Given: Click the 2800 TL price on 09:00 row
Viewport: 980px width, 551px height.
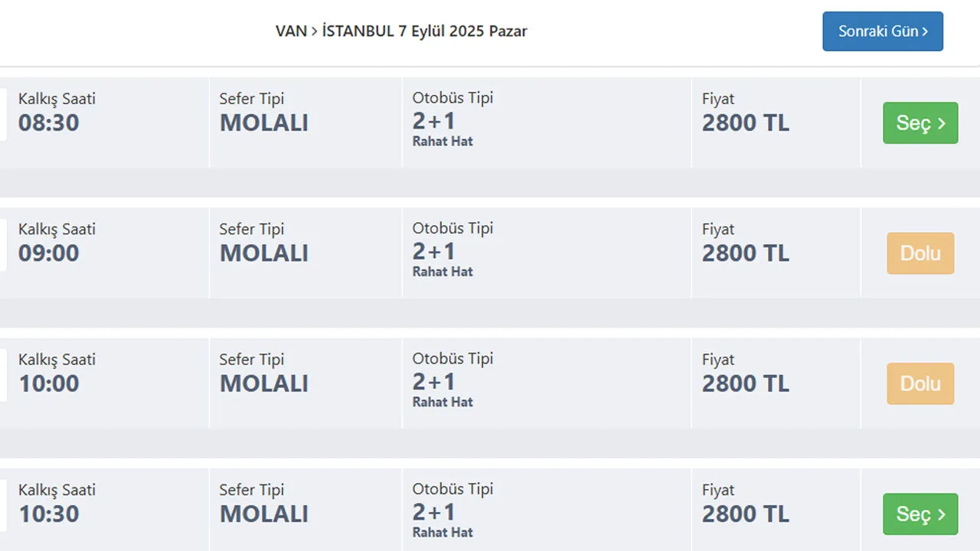Looking at the screenshot, I should 746,253.
